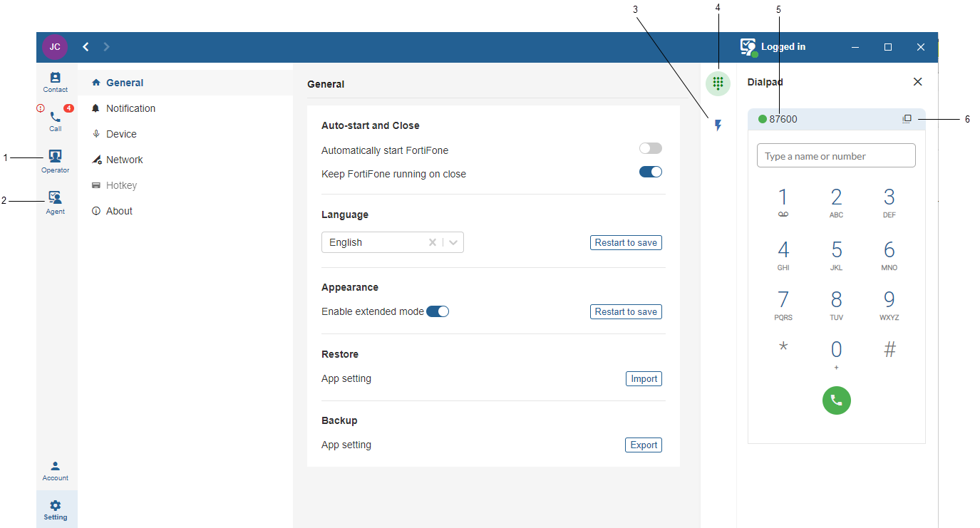Enable Automatically start FortiFone
The image size is (980, 528).
650,147
